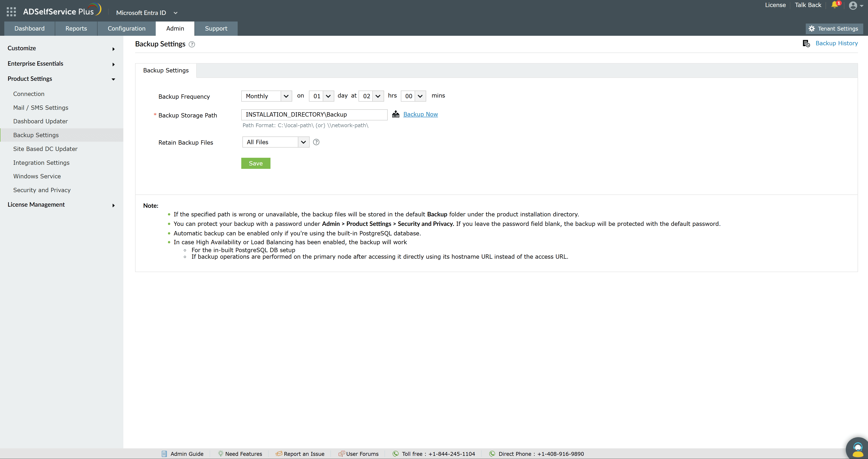Screen dimensions: 868x459
Task: Open the apps grid launcher icon
Action: (11, 12)
